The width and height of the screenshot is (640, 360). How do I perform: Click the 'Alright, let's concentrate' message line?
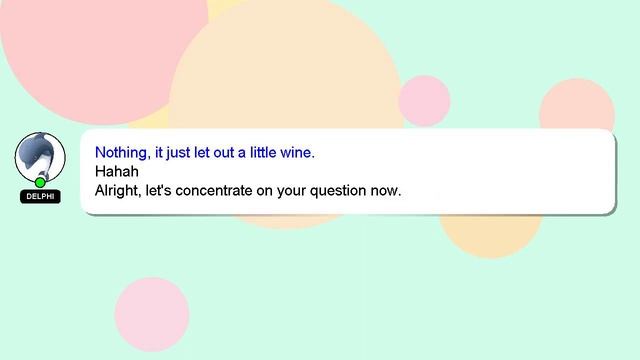point(248,191)
